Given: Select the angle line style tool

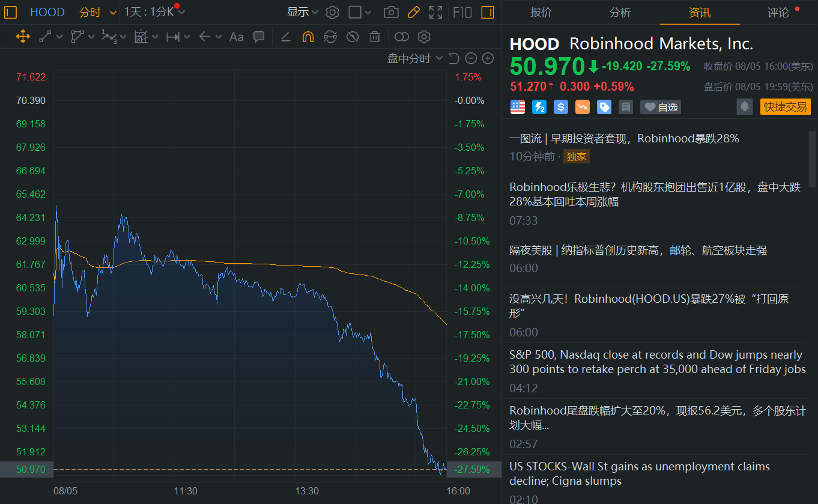Looking at the screenshot, I should 286,37.
